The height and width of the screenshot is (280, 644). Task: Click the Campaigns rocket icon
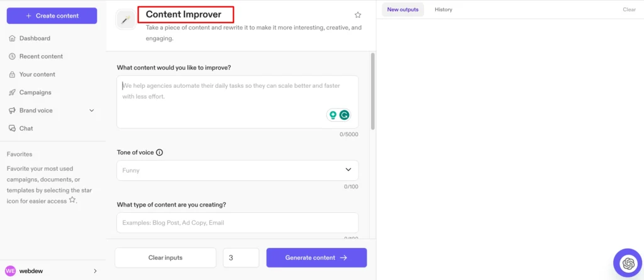tap(12, 92)
